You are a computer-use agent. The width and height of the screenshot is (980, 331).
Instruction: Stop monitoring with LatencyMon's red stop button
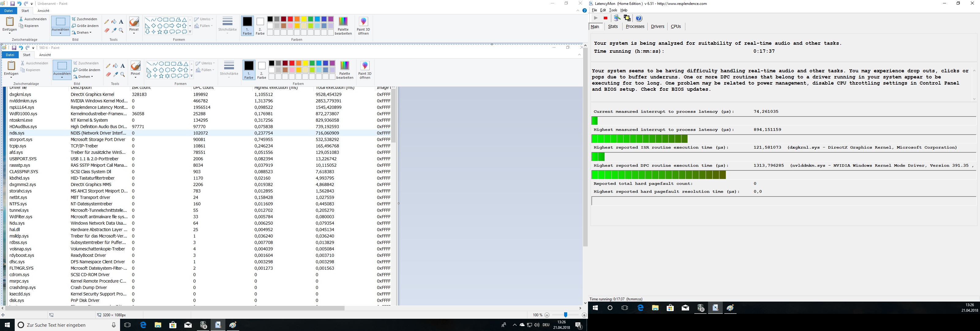tap(605, 18)
